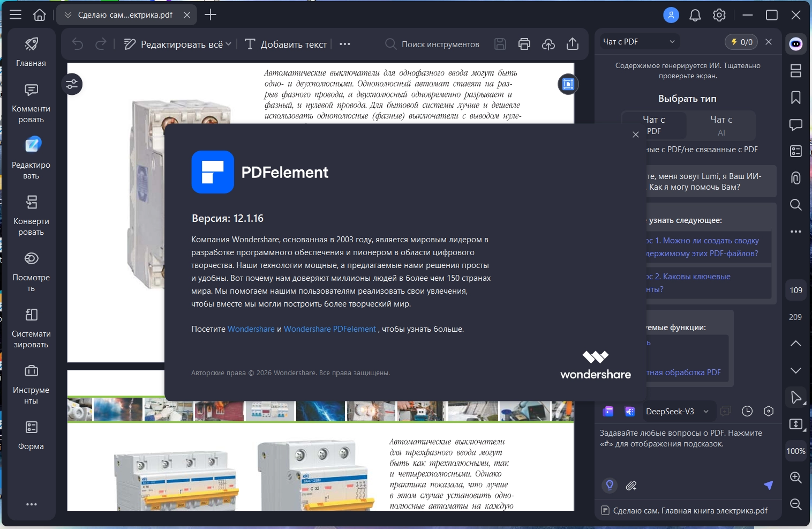Viewport: 812px width, 529px height.
Task: Go to the previous page arrow
Action: click(x=796, y=343)
